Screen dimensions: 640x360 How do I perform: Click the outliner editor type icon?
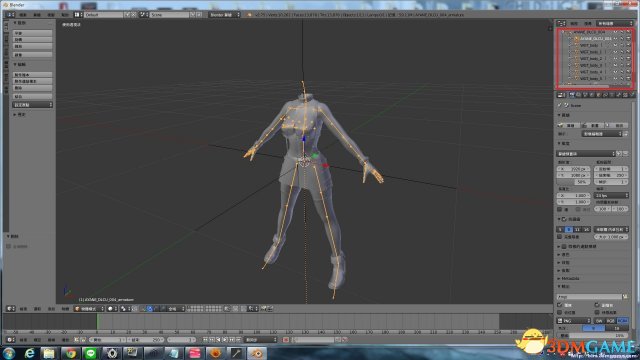pyautogui.click(x=562, y=24)
